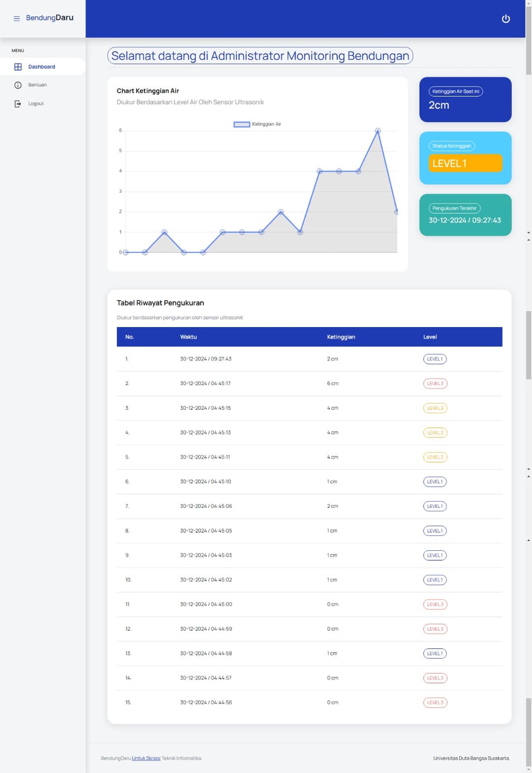
Task: Select Logout in the sidebar
Action: tap(36, 104)
